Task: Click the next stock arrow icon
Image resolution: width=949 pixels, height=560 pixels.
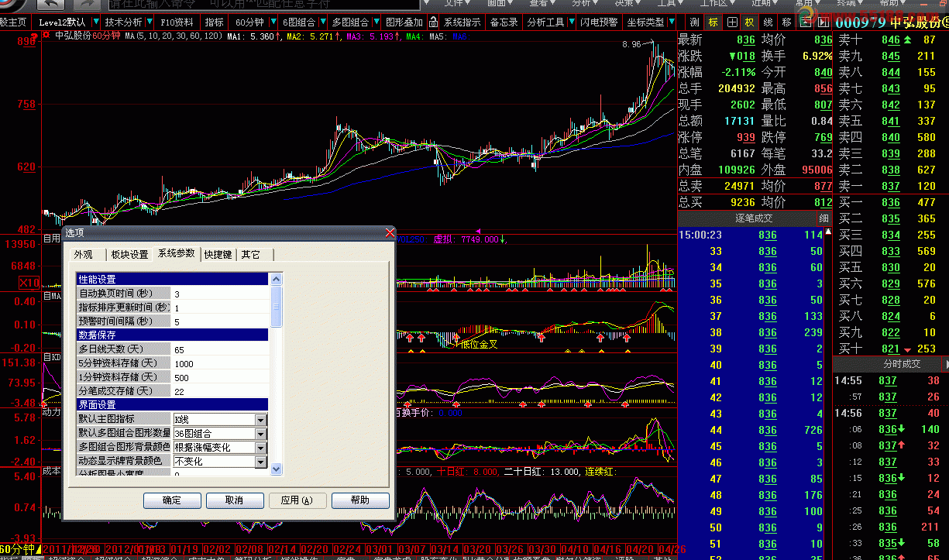Action: pyautogui.click(x=823, y=22)
